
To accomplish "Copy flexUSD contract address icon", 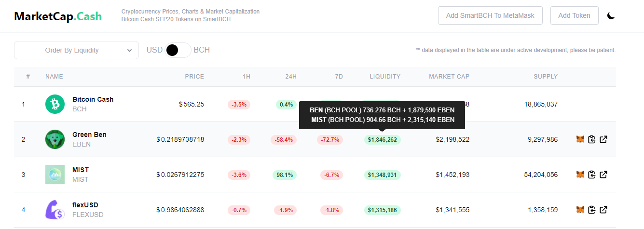I will [592, 210].
